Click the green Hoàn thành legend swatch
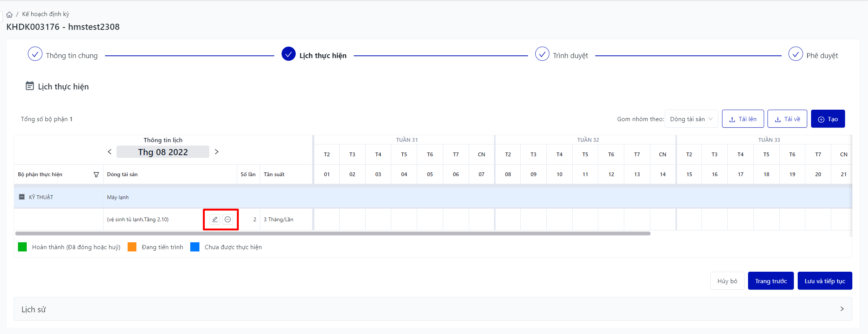868x334 pixels. coord(23,247)
